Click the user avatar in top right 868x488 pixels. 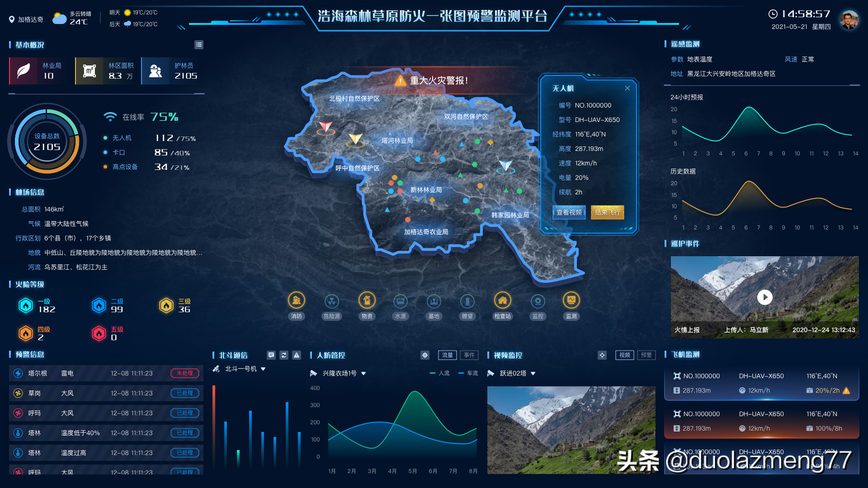coord(849,20)
